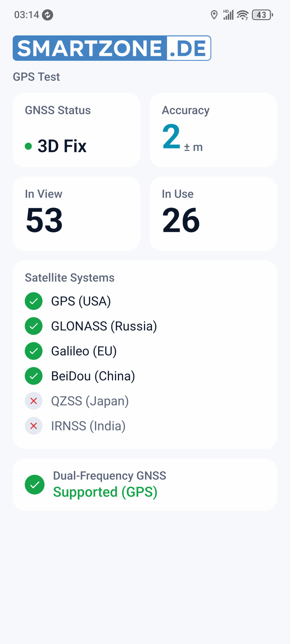Tap the location pin icon in status bar
The width and height of the screenshot is (290, 644).
click(214, 15)
